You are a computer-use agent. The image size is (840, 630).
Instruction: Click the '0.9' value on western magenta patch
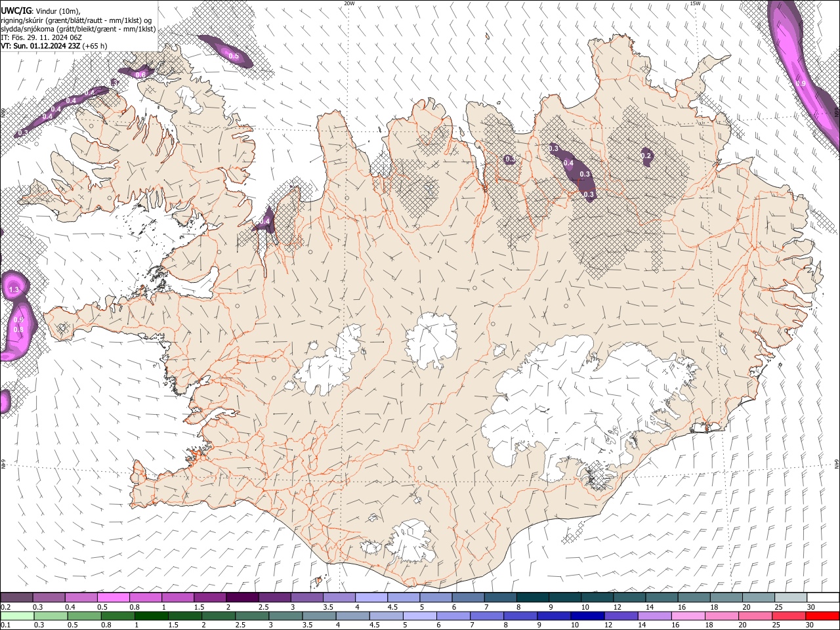pos(18,320)
